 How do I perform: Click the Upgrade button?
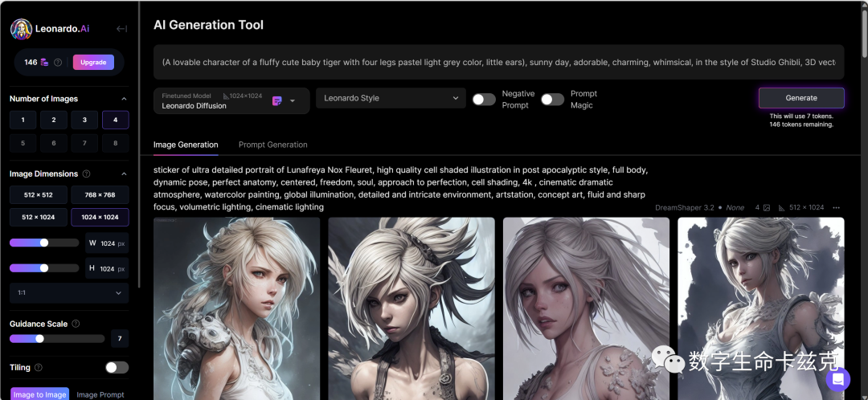coord(93,62)
